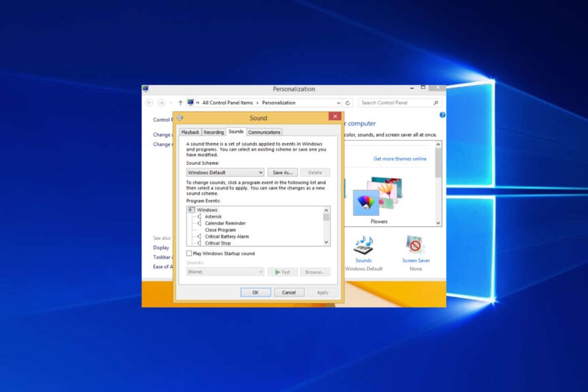Viewport: 588px width, 392px height.
Task: Switch to the Communications tab
Action: 264,132
